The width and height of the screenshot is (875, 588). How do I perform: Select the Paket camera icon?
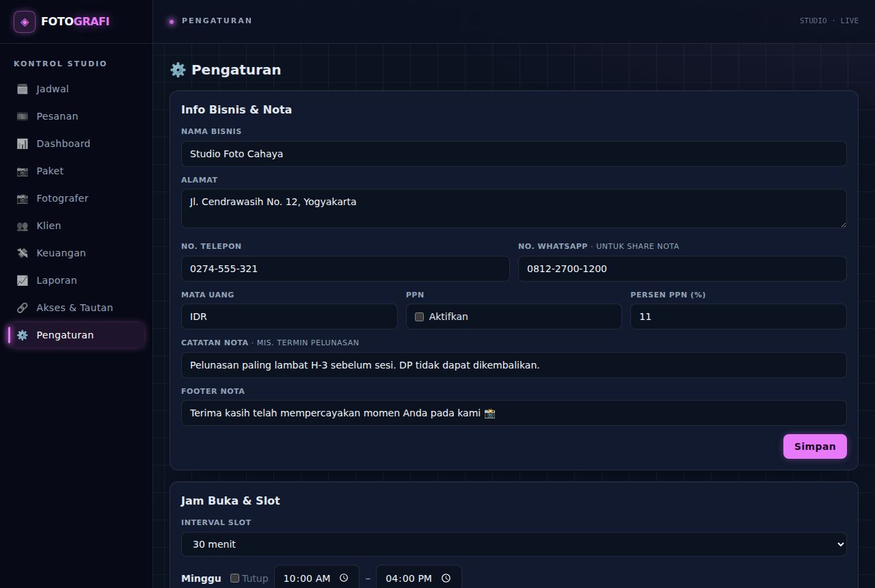click(x=23, y=171)
